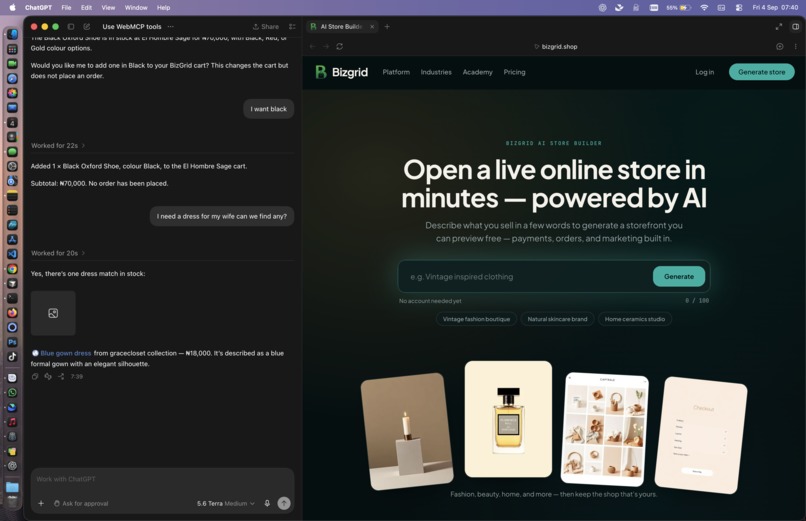This screenshot has height=521, width=806.
Task: Click the 'Generate store' button
Action: point(761,72)
